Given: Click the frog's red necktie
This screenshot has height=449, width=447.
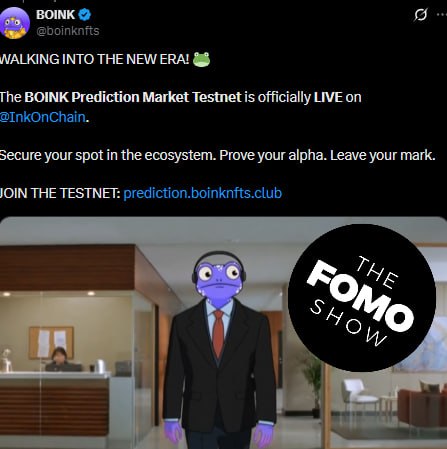Looking at the screenshot, I should (x=218, y=334).
